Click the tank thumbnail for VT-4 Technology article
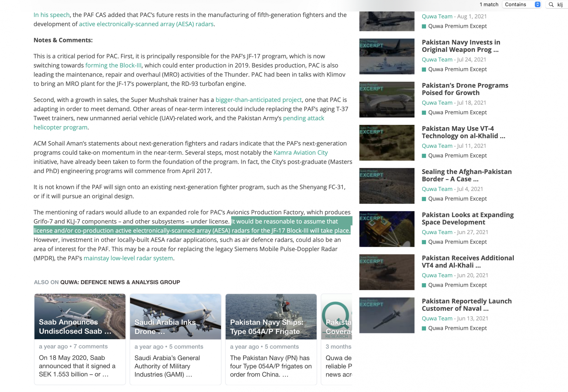Image resolution: width=568 pixels, height=392 pixels. 387,143
